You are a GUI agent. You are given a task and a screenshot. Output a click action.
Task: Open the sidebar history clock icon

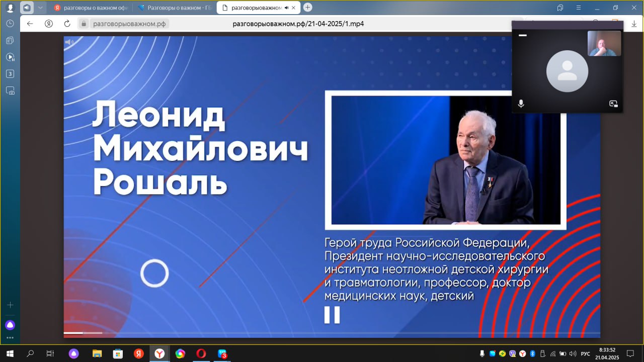10,24
